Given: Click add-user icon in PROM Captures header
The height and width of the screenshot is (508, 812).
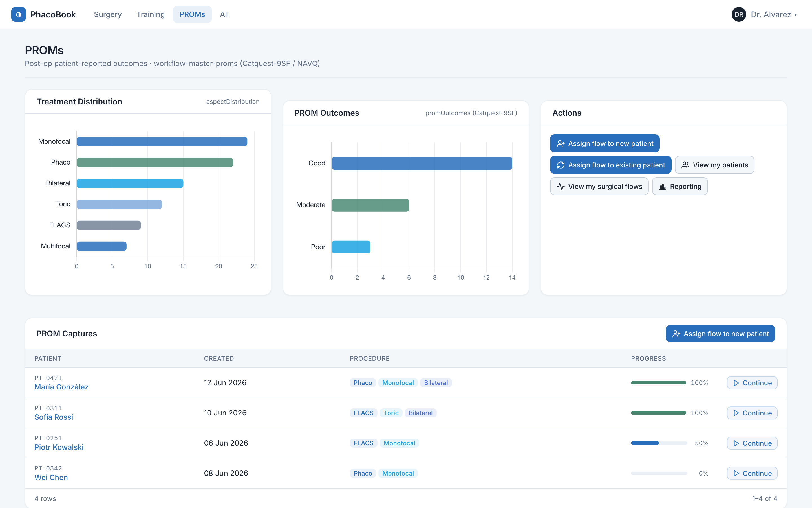Looking at the screenshot, I should pyautogui.click(x=676, y=334).
